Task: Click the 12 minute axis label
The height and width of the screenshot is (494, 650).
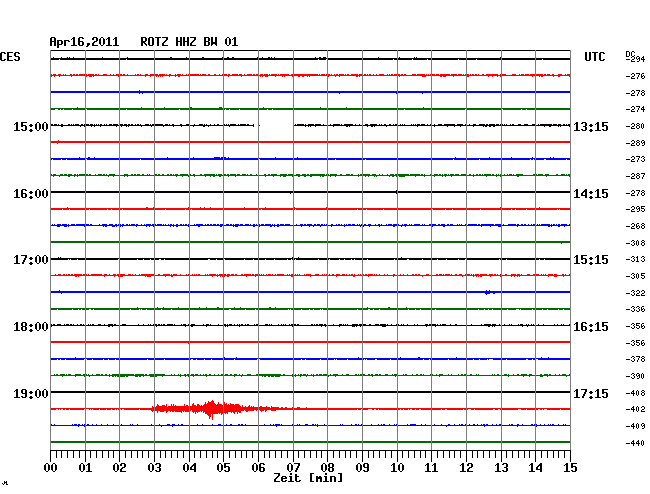Action: [466, 467]
